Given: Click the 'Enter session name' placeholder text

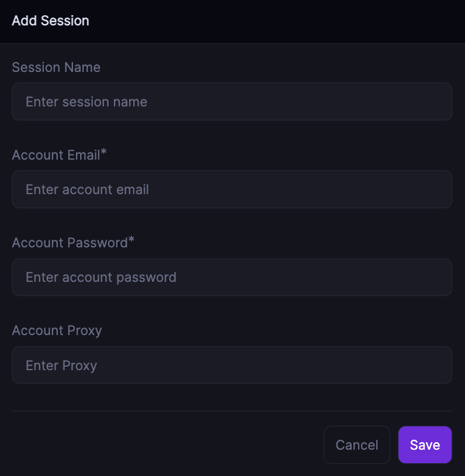Looking at the screenshot, I should coord(86,102).
